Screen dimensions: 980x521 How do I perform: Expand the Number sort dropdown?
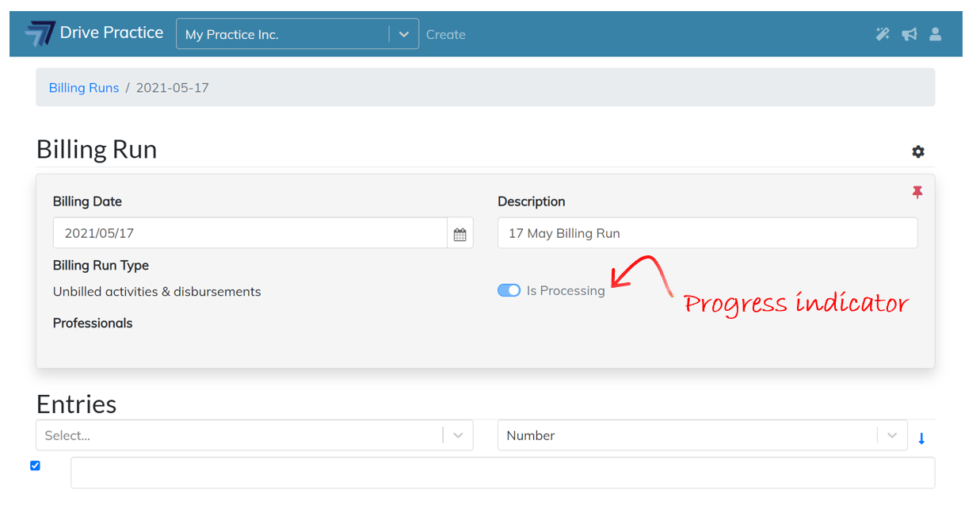(x=892, y=435)
